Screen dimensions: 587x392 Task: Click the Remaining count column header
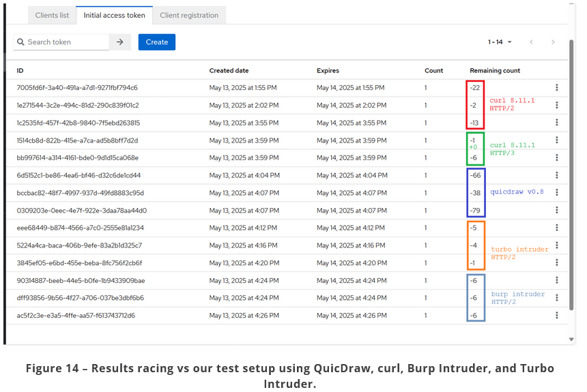point(495,71)
